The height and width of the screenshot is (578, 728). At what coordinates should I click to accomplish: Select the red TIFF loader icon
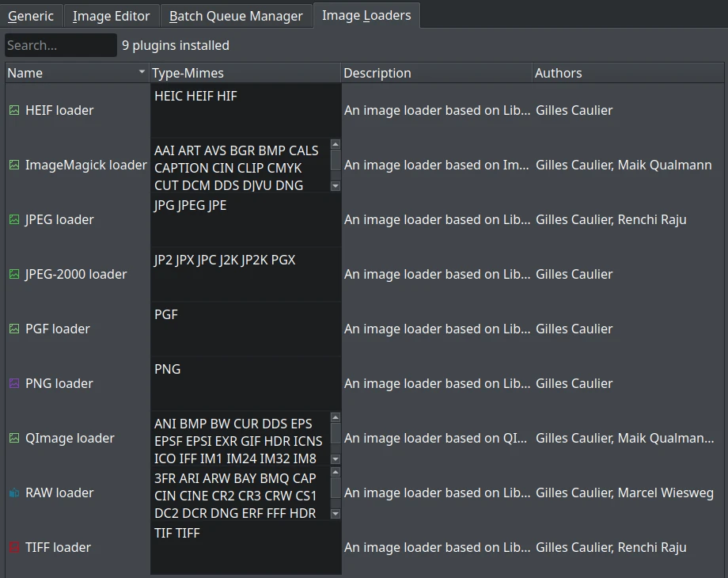coord(14,547)
